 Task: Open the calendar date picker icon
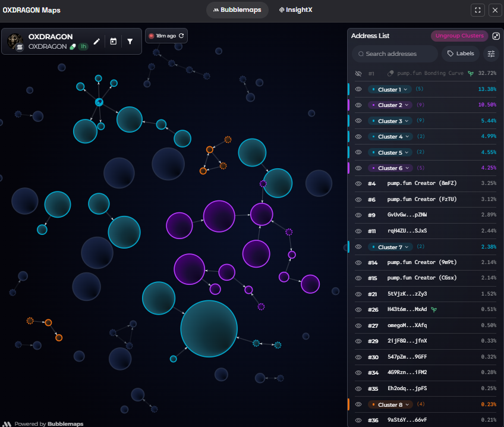tap(113, 42)
